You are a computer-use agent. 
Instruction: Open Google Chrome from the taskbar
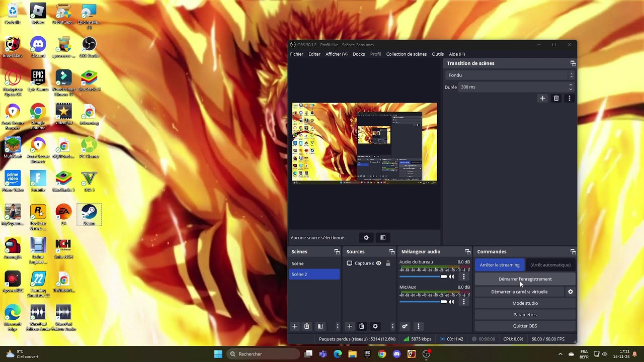(x=382, y=354)
